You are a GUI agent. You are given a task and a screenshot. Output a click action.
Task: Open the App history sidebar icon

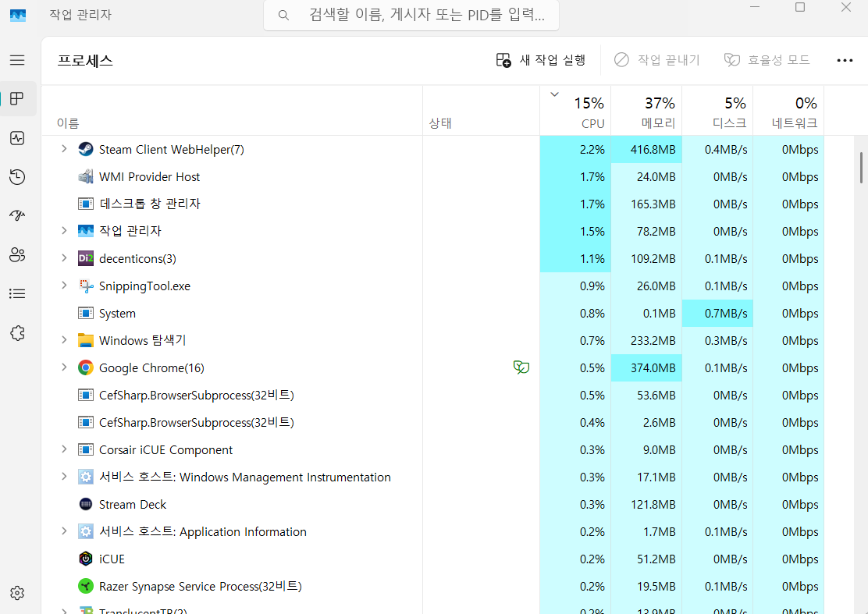(x=17, y=177)
